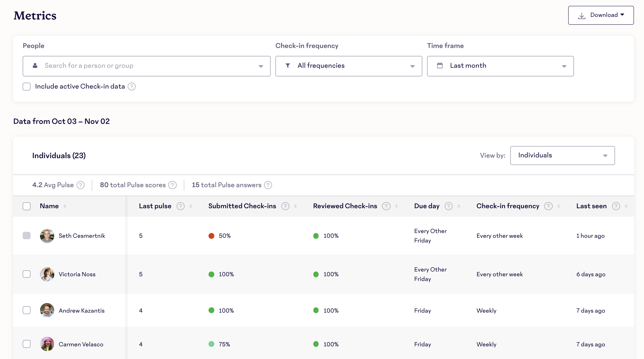Open Last seen column help icon
Viewport: 644px width, 359px height.
616,206
